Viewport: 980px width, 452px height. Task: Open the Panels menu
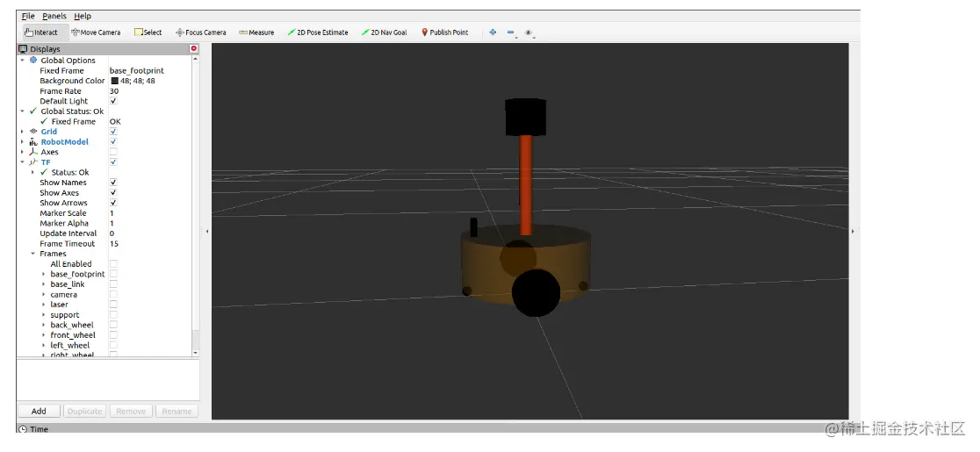coord(54,16)
